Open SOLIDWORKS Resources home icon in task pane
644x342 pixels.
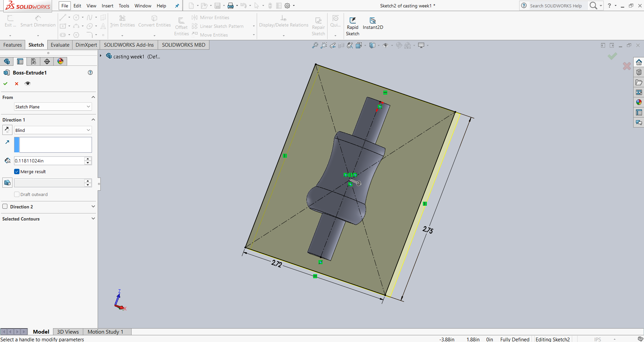pos(639,62)
